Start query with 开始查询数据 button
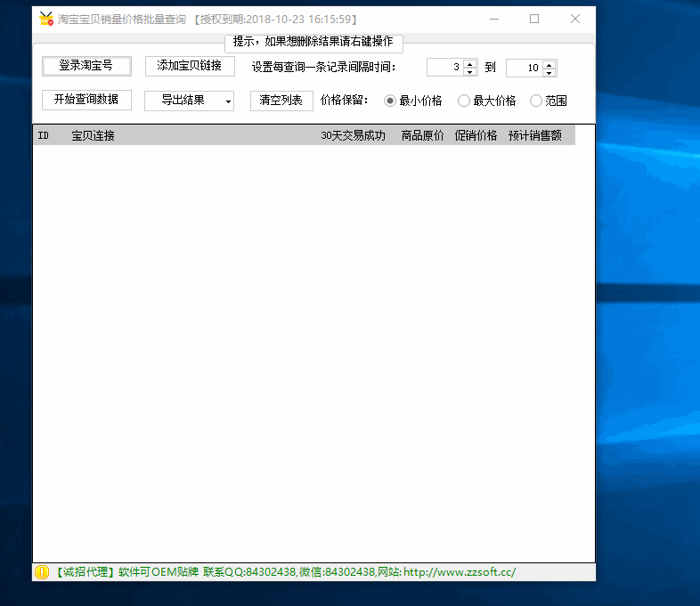The width and height of the screenshot is (700, 606). [x=86, y=100]
